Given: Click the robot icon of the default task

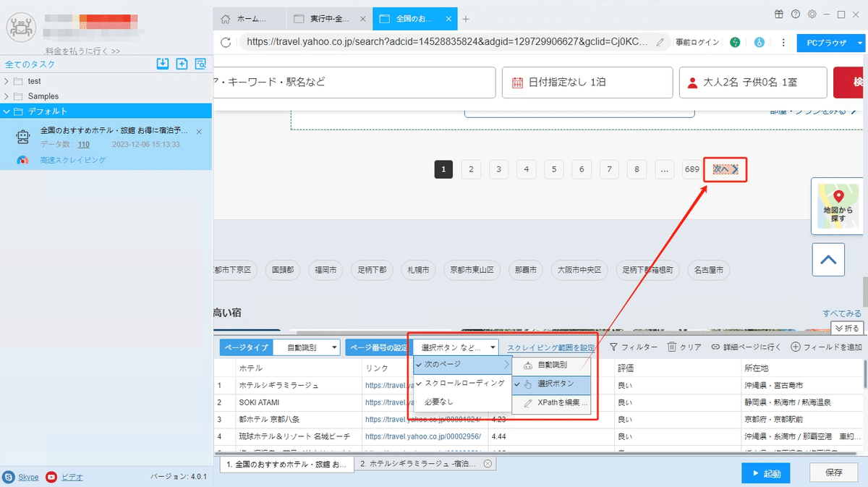Looking at the screenshot, I should (x=22, y=135).
